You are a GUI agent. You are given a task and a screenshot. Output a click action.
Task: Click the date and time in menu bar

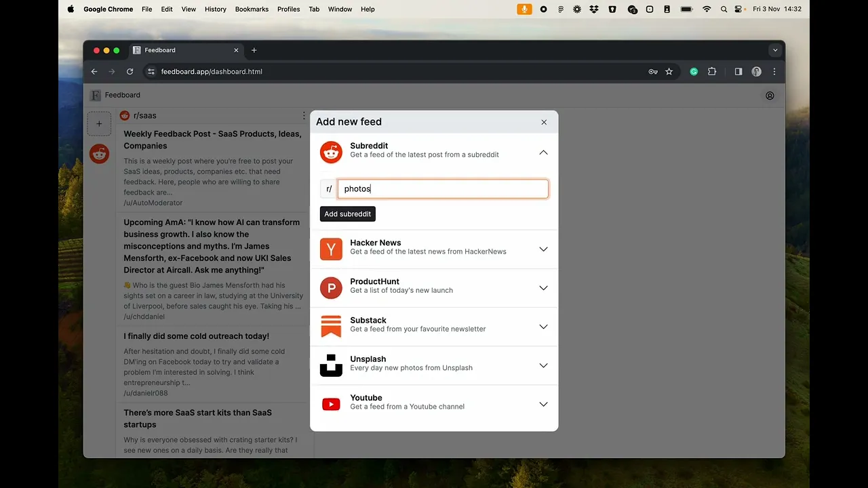click(777, 9)
